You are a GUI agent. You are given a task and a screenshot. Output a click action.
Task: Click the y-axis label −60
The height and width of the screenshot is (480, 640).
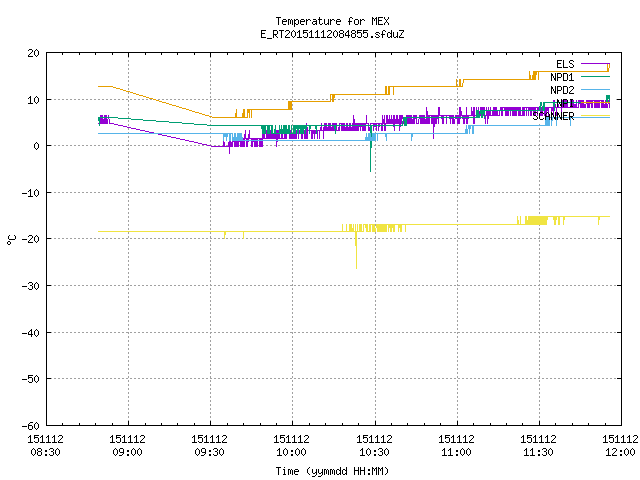pyautogui.click(x=30, y=426)
